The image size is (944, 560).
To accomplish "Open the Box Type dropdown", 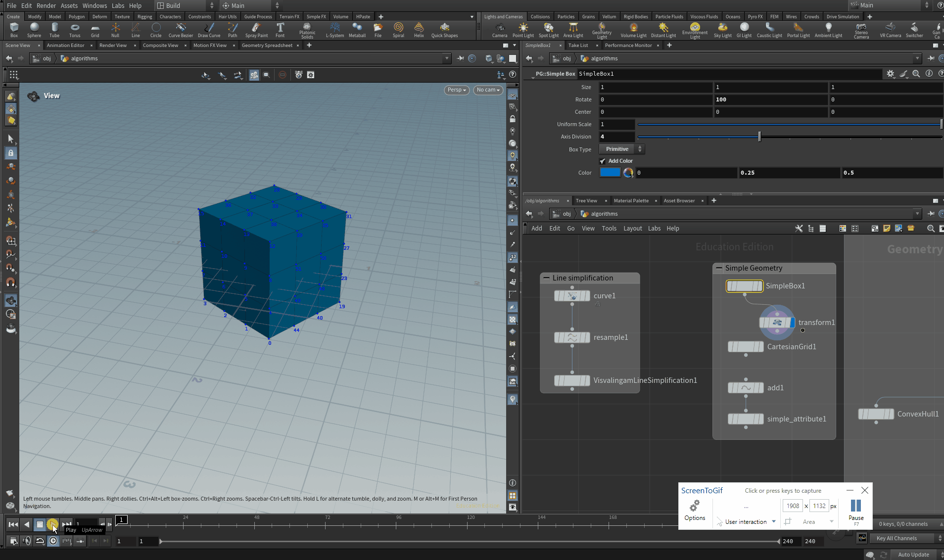I will coord(622,149).
